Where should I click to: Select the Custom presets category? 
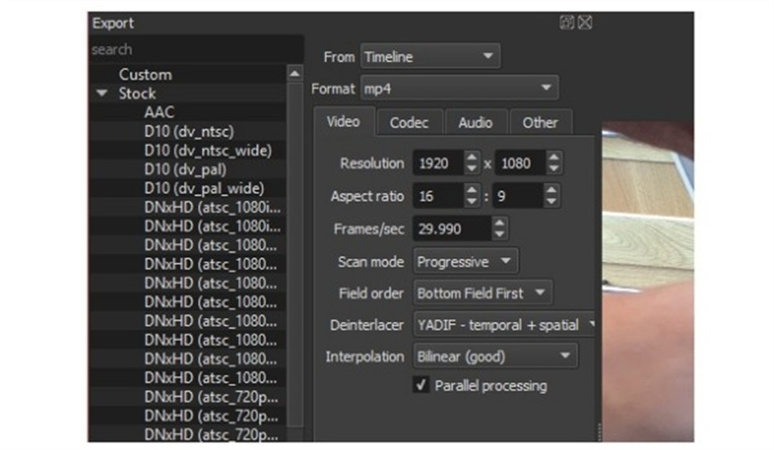click(145, 74)
